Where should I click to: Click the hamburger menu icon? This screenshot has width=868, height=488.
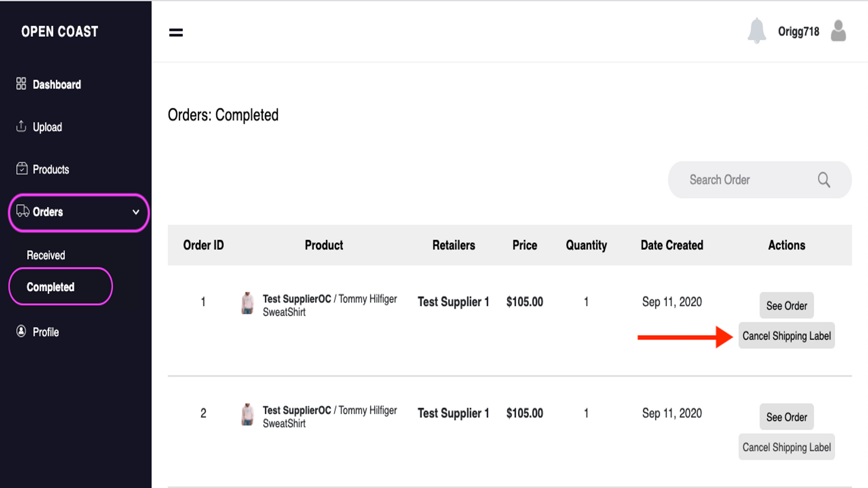pos(176,33)
